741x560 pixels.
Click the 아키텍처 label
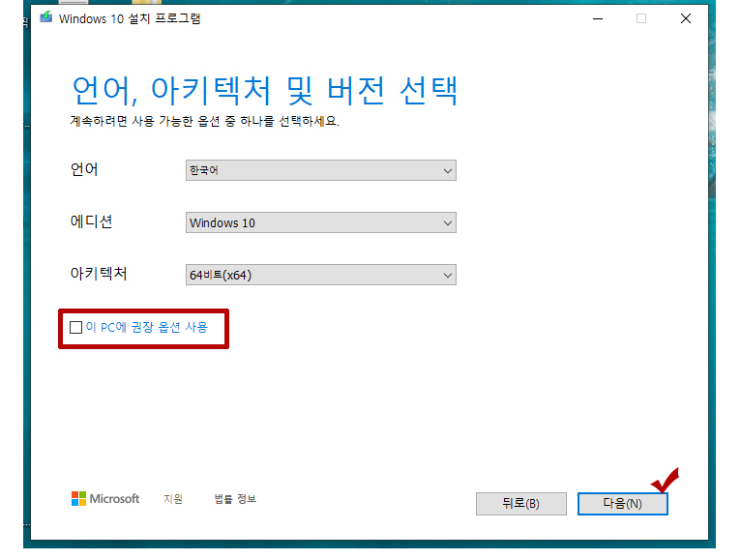(x=99, y=273)
